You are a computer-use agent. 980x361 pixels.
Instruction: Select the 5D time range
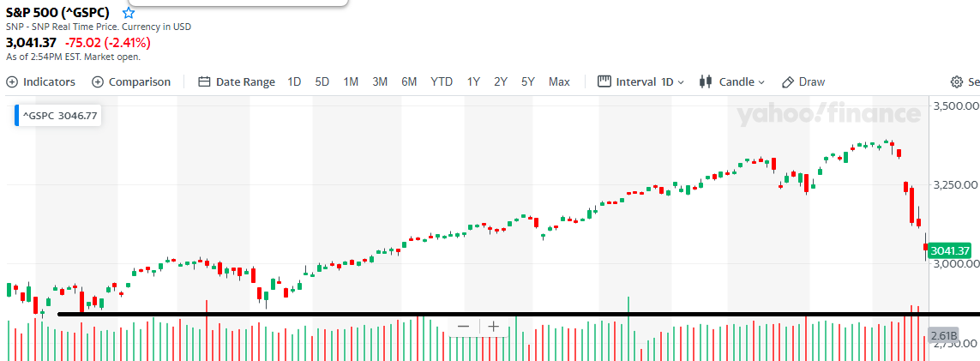coord(322,81)
